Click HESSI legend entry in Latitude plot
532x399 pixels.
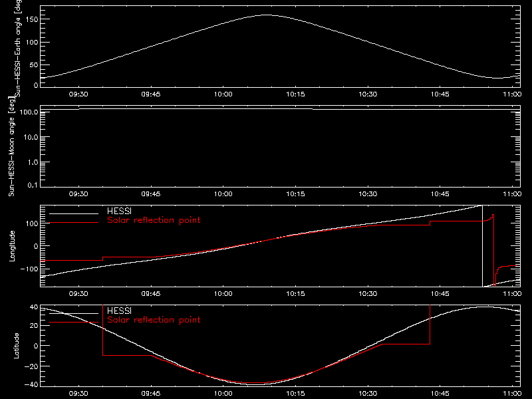tap(119, 311)
